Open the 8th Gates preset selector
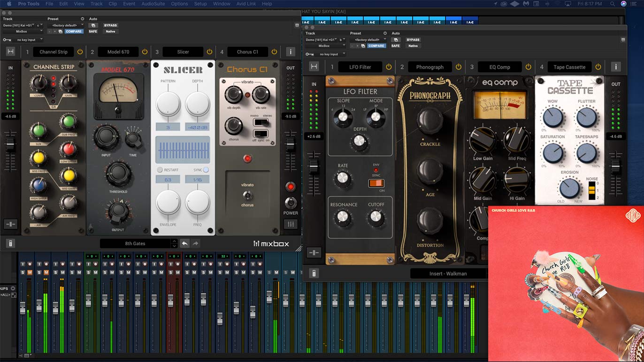The width and height of the screenshot is (644, 362). point(135,243)
